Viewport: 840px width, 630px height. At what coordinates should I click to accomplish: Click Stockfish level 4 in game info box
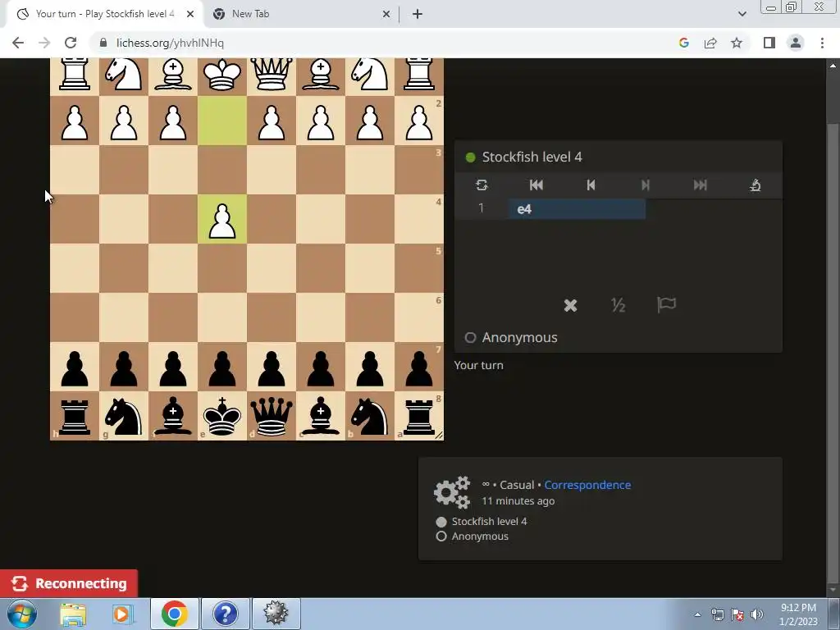click(x=489, y=521)
